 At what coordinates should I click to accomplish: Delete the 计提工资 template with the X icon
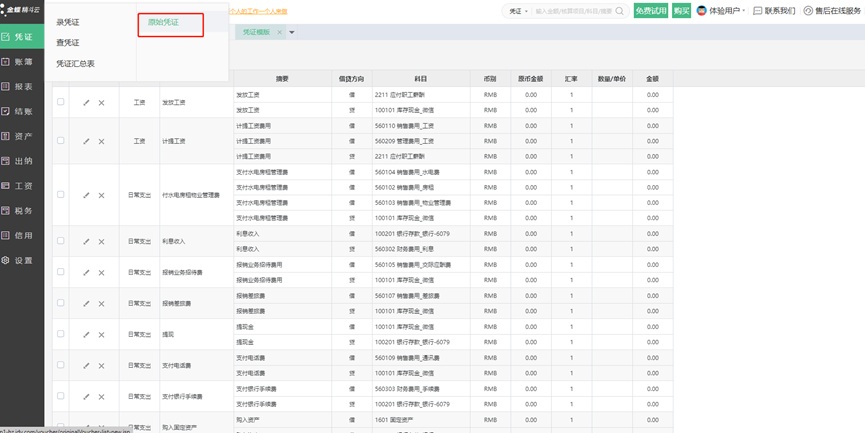point(102,141)
